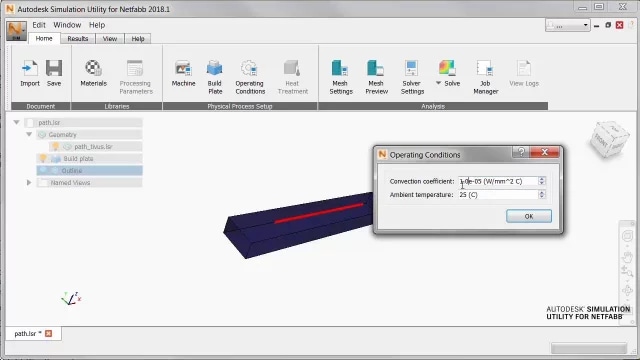Screen dimensions: 640x360
Task: Switch to the Results ribbon tab
Action: click(78, 38)
